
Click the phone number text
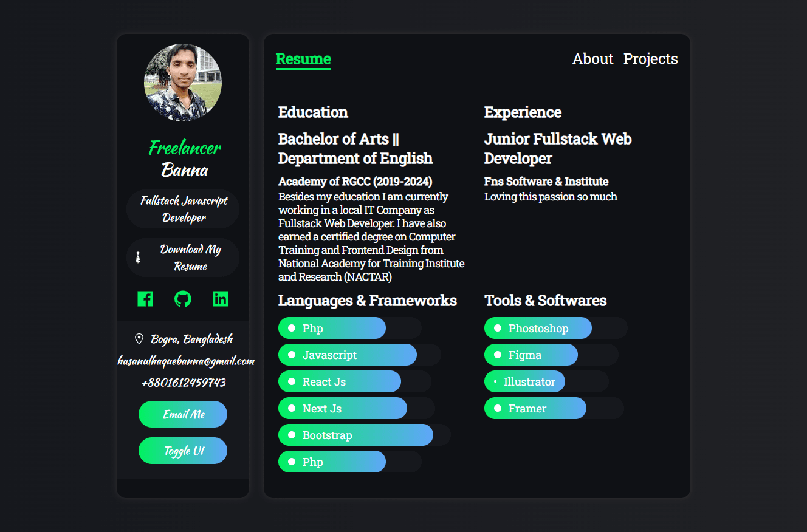click(184, 383)
